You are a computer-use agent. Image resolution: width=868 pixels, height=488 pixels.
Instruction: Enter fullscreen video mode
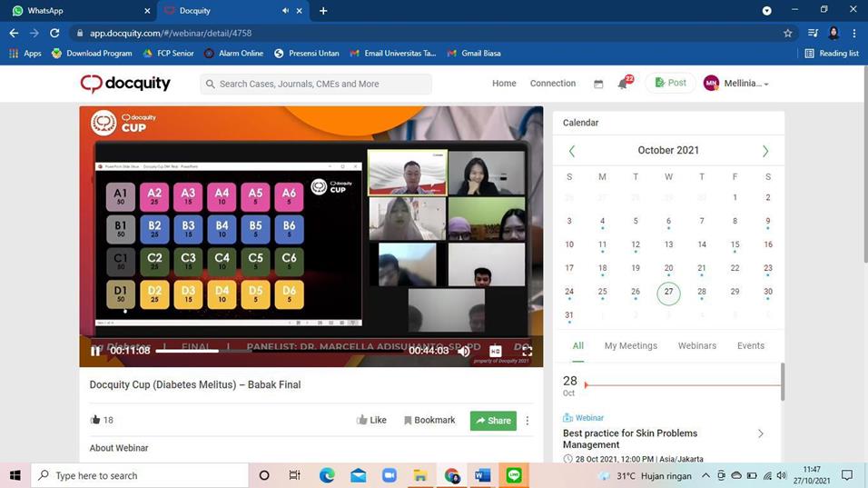tap(527, 351)
